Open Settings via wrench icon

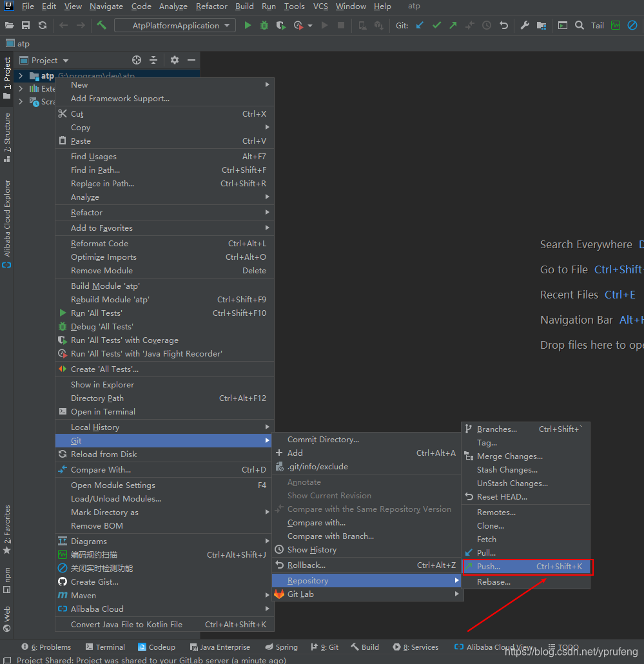525,25
